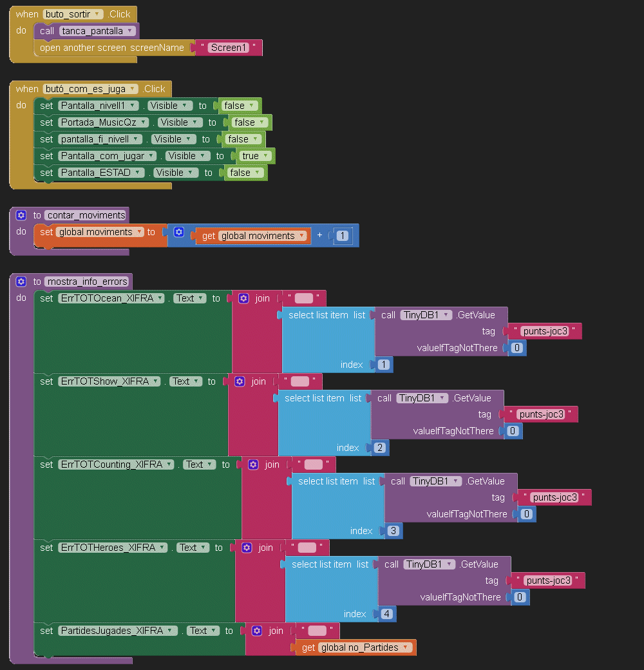This screenshot has width=644, height=670.
Task: Open Portada_MusicQz component dropdown
Action: pos(144,122)
